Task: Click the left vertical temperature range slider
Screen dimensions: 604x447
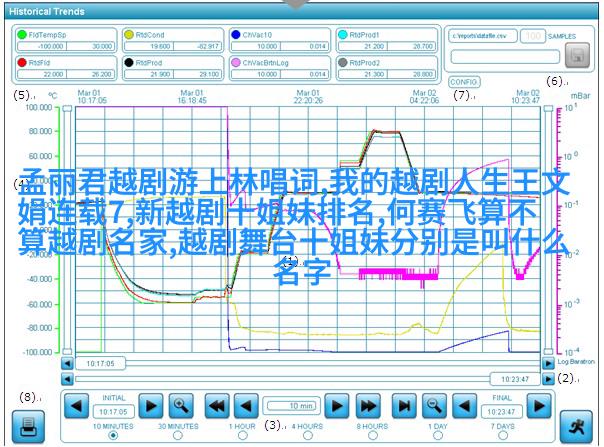Action: tap(67, 230)
